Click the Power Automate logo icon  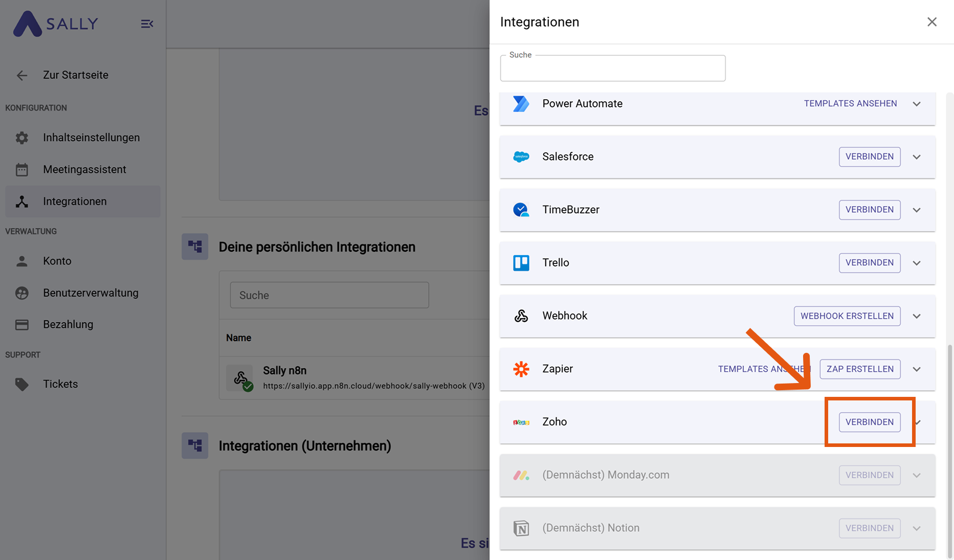coord(521,104)
